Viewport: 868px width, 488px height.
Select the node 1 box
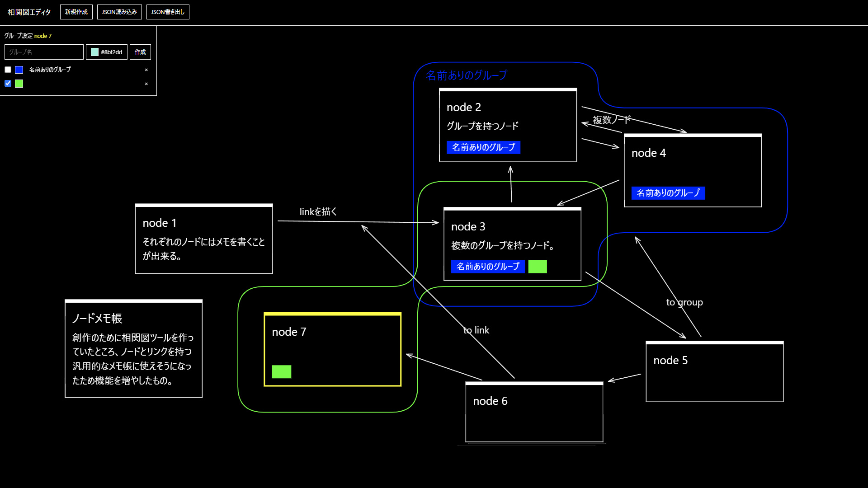point(204,239)
